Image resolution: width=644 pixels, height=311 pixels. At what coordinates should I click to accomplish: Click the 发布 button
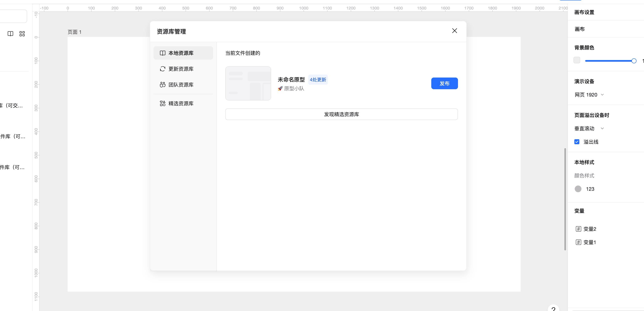click(x=444, y=83)
